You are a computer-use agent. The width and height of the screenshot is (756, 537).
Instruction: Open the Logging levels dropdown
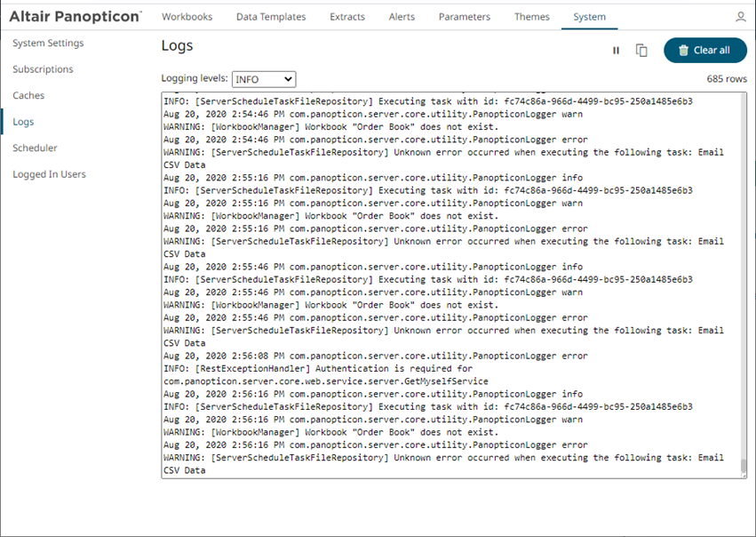pyautogui.click(x=263, y=79)
